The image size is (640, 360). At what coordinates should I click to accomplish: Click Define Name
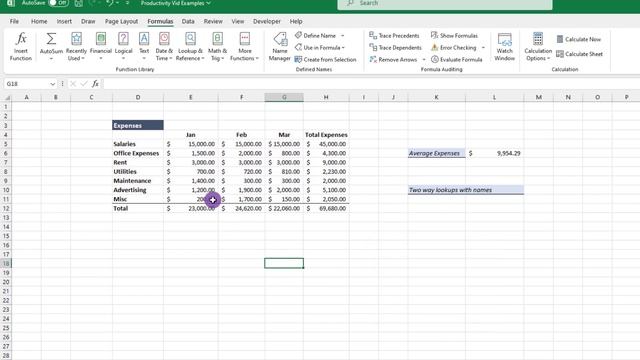pyautogui.click(x=316, y=36)
